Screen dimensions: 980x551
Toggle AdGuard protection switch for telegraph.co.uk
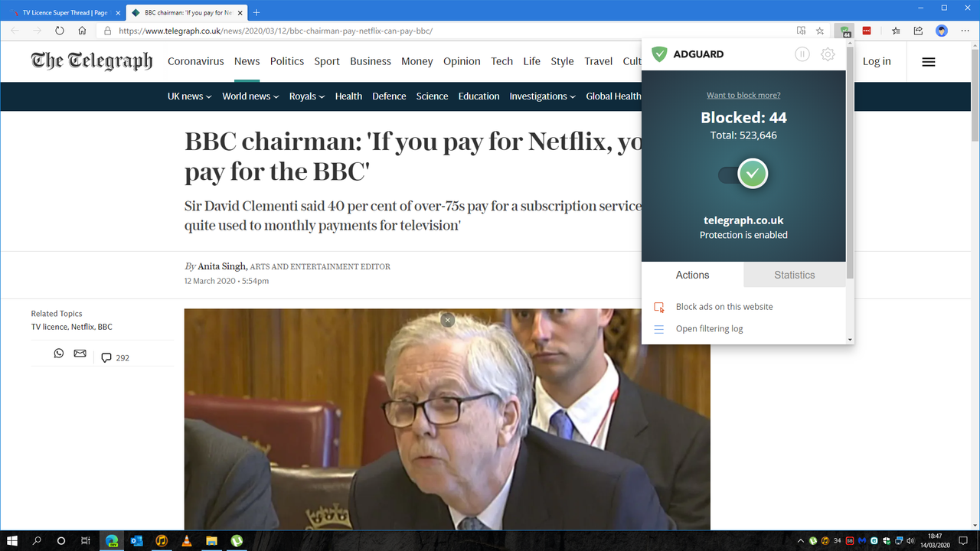743,174
